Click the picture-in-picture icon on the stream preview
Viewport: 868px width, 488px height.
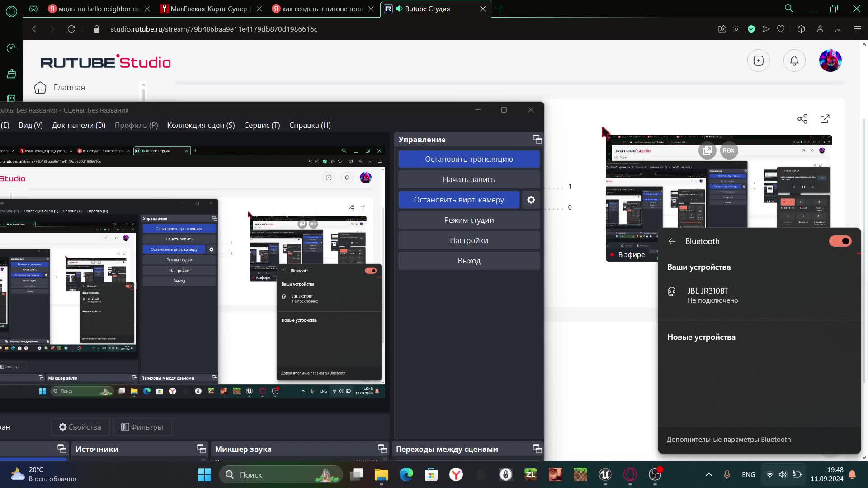(x=708, y=150)
